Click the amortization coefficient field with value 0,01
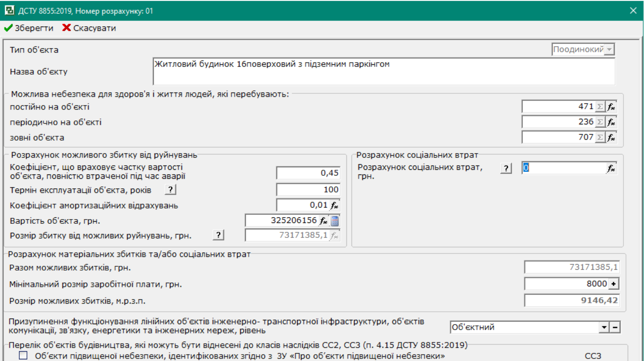Image resolution: width=644 pixels, height=361 pixels. 303,205
